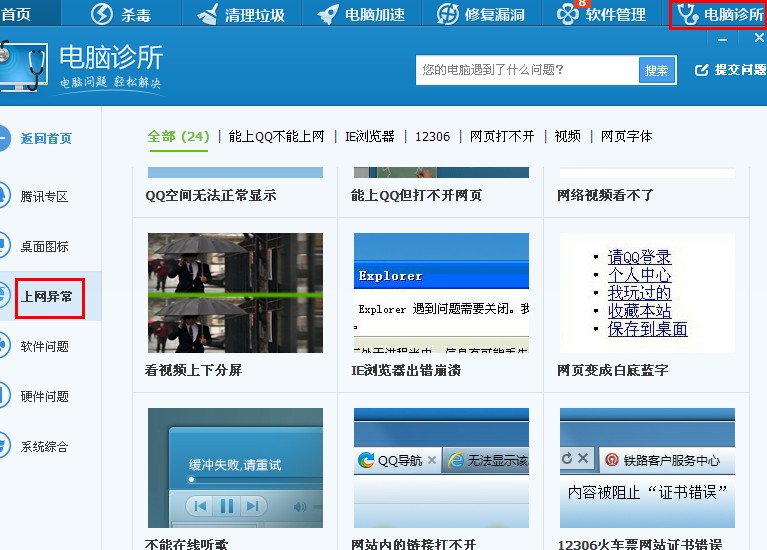Screen dimensions: 767x550
Task: Open the 12306火车票网站证书错误 thumbnail
Action: pyautogui.click(x=647, y=468)
